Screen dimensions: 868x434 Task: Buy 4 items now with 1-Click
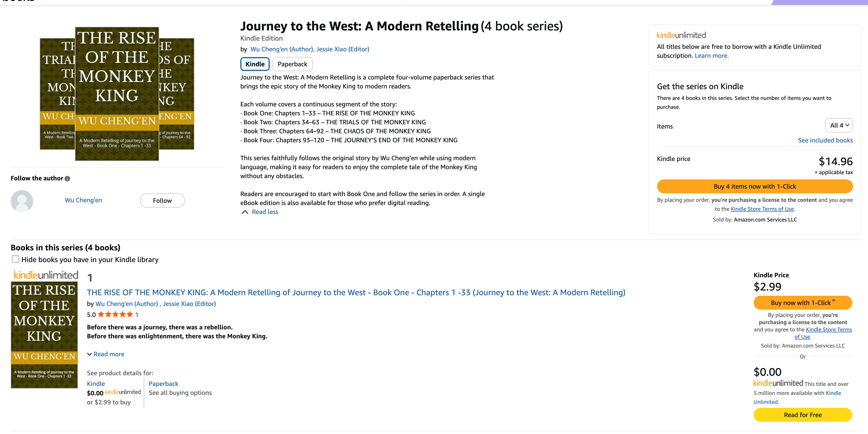point(755,186)
